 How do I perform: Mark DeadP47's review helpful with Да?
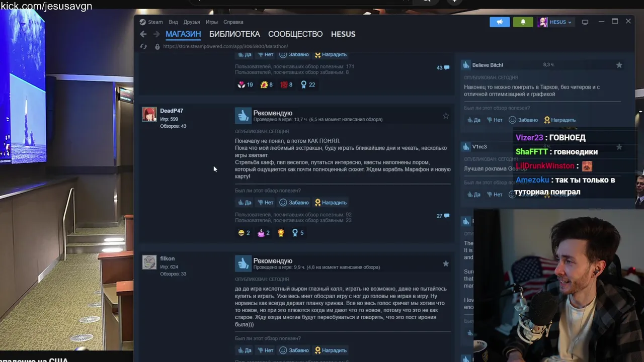point(245,203)
